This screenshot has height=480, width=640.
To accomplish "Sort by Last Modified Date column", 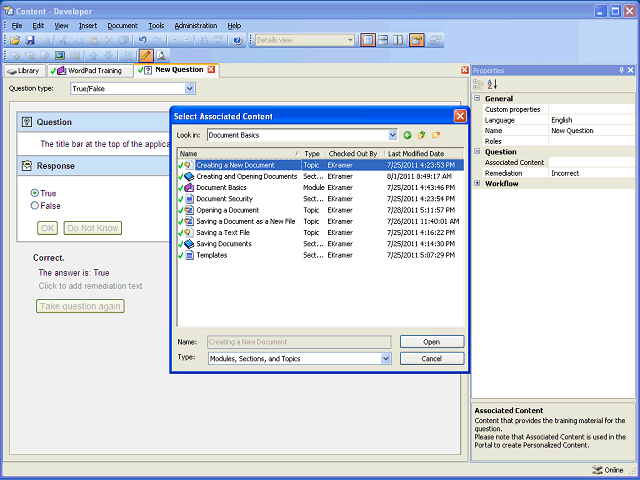I will (x=424, y=154).
